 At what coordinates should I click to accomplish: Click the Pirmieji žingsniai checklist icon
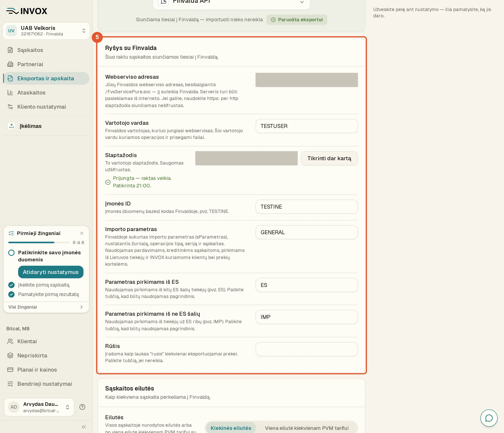tap(11, 233)
